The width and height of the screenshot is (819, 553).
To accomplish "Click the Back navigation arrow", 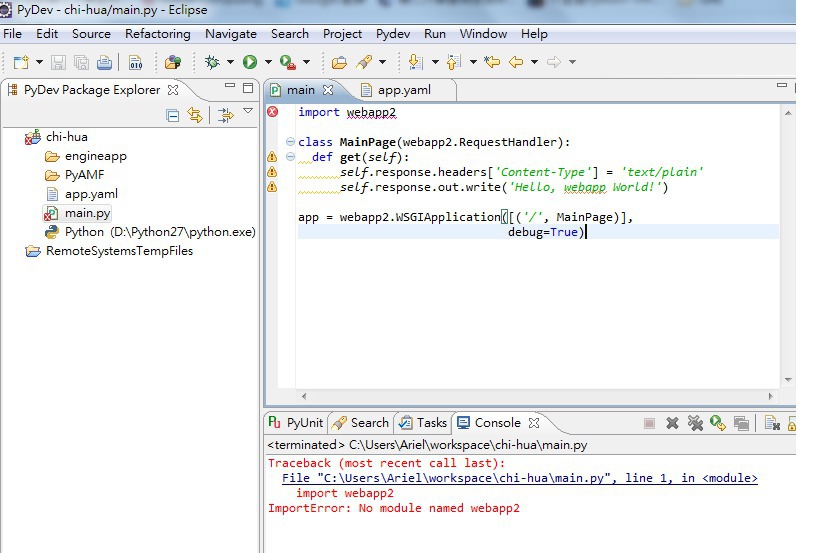I will pos(516,62).
